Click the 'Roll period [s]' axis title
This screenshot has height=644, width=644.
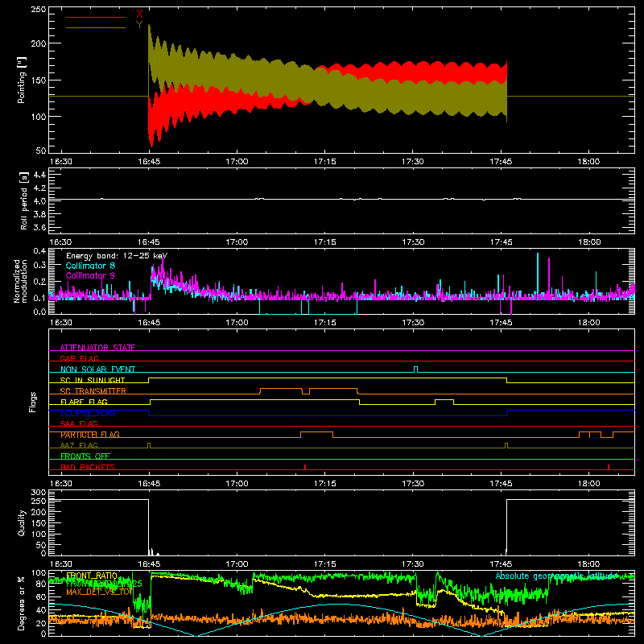click(x=23, y=200)
